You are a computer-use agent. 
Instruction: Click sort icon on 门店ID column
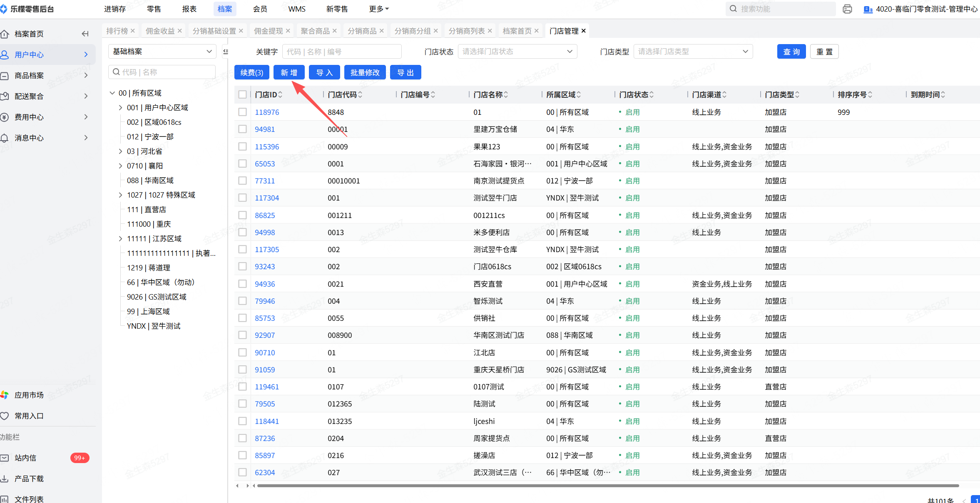(281, 95)
